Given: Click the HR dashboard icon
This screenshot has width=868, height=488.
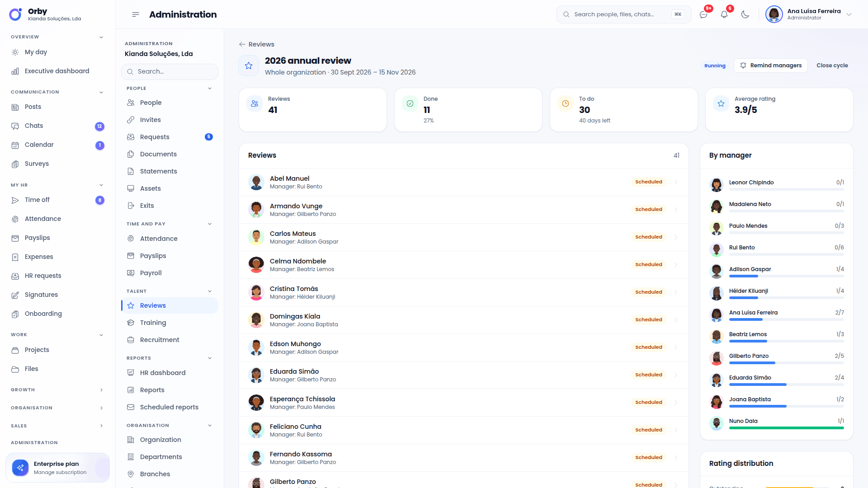Looking at the screenshot, I should click(131, 373).
